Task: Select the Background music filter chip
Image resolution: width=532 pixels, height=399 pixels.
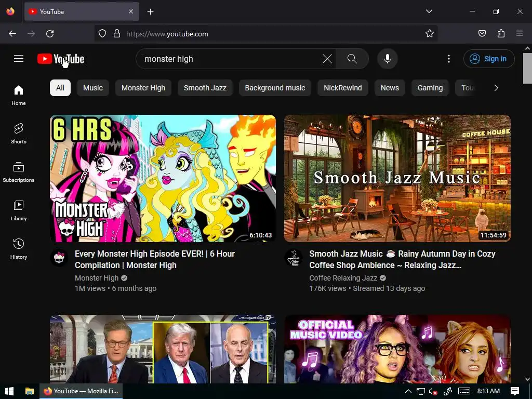Action: (x=275, y=88)
